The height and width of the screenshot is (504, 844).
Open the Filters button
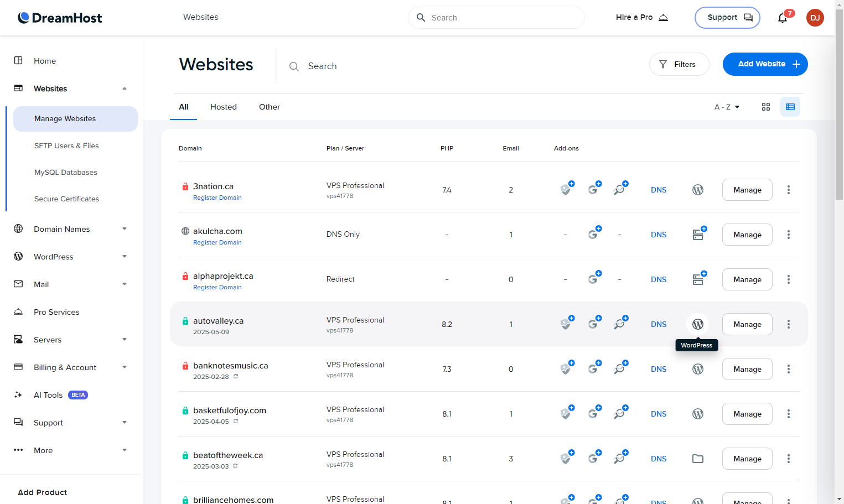[x=679, y=64]
